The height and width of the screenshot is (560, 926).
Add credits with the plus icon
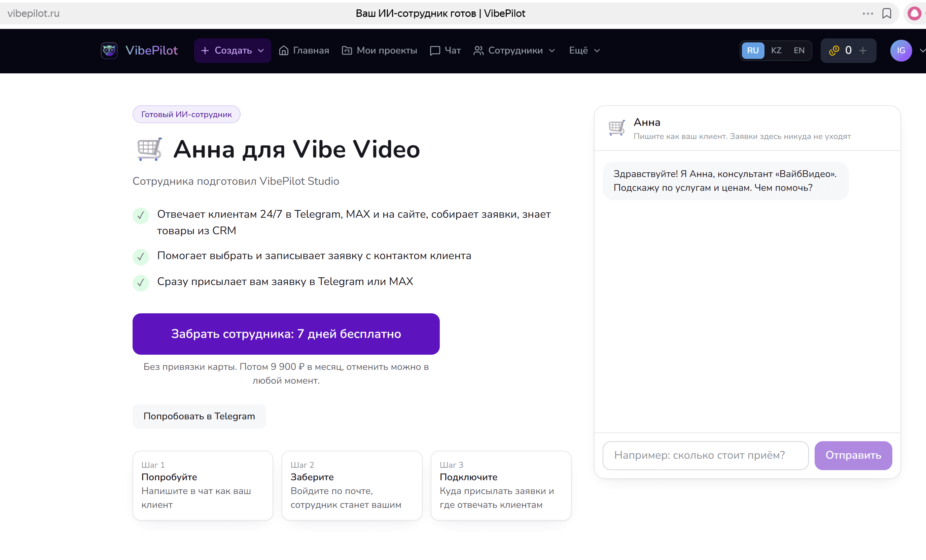[x=863, y=50]
